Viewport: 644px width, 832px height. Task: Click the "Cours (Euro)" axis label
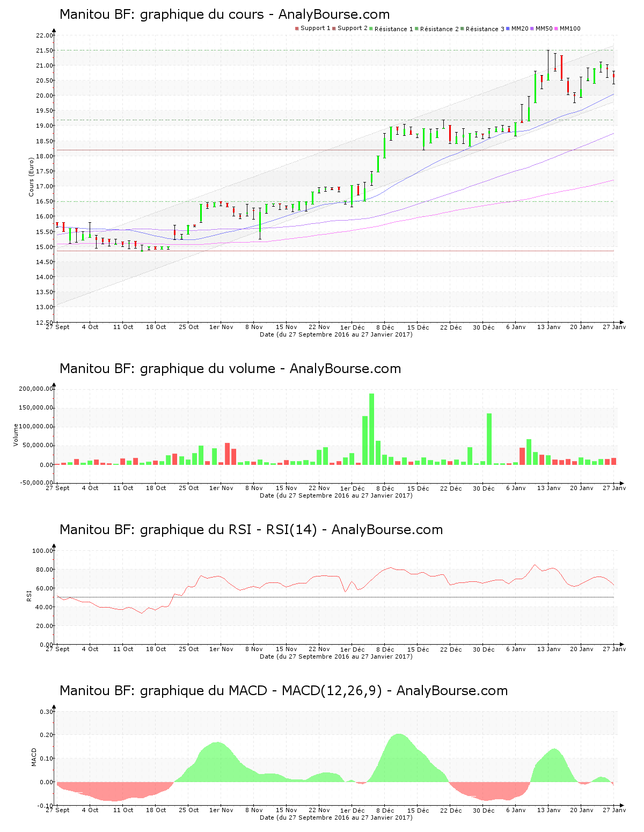click(31, 177)
